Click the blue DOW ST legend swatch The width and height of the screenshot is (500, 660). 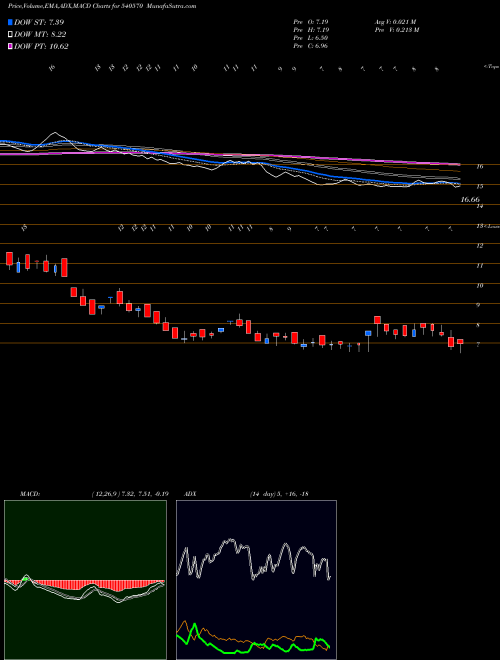(x=10, y=22)
